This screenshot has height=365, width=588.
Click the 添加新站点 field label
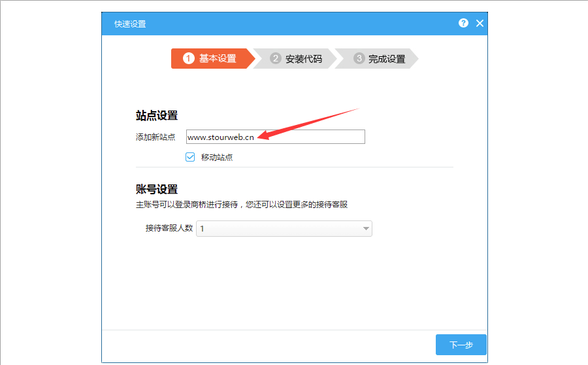[x=155, y=137]
